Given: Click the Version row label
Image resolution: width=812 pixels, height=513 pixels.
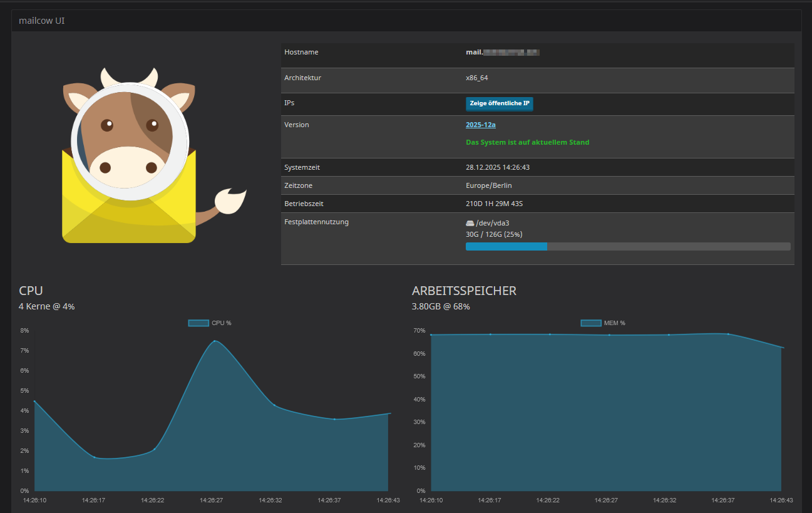Looking at the screenshot, I should point(297,125).
